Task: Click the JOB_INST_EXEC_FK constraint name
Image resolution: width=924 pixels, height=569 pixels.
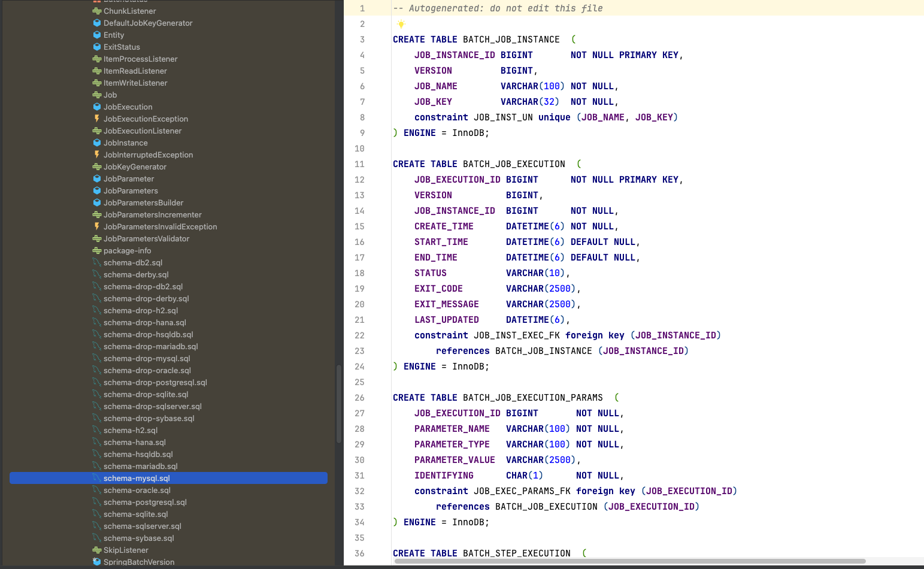Action: (517, 335)
